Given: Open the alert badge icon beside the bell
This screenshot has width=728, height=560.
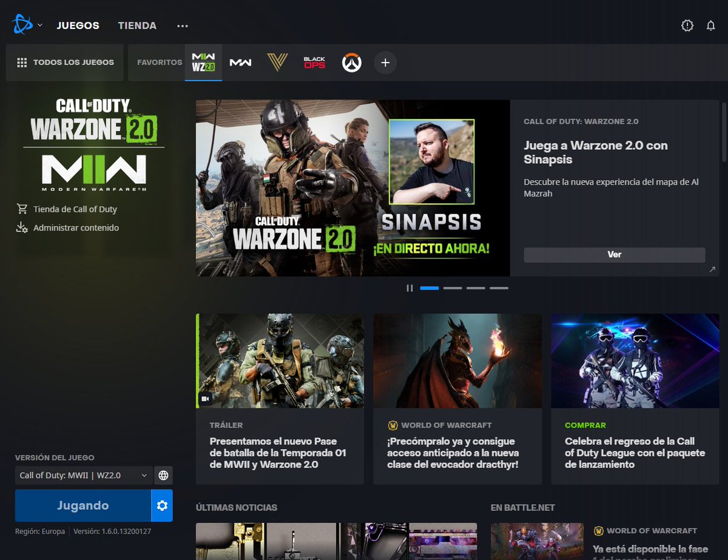Looking at the screenshot, I should tap(687, 25).
